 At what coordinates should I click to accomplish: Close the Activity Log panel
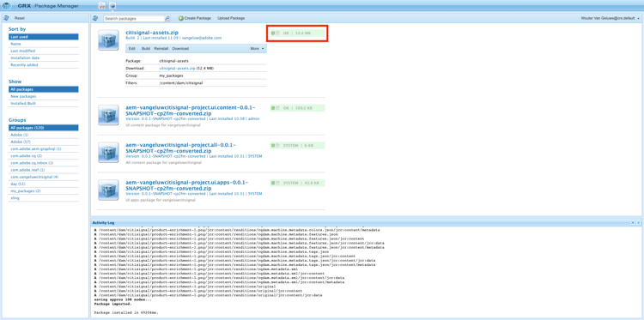coord(633,222)
